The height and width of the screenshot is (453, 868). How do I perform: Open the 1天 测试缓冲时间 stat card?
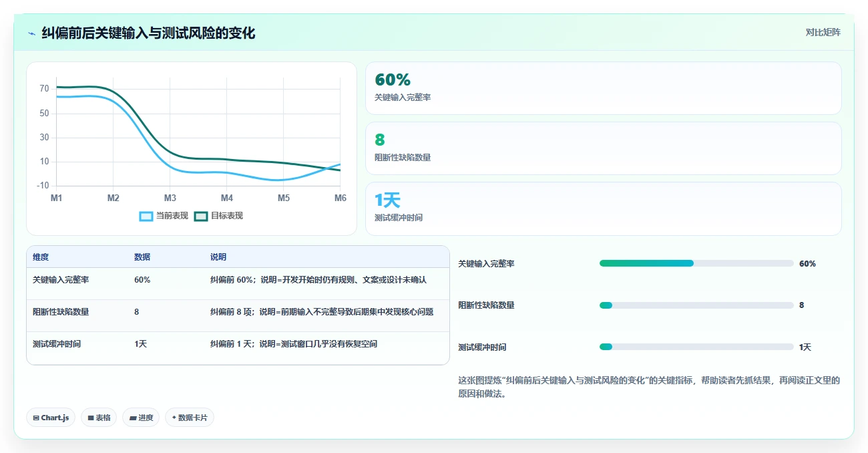[x=604, y=208]
